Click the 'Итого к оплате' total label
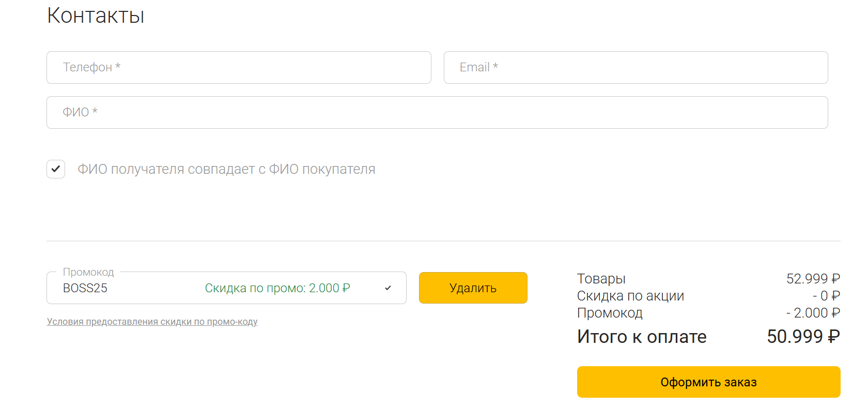 (x=642, y=337)
